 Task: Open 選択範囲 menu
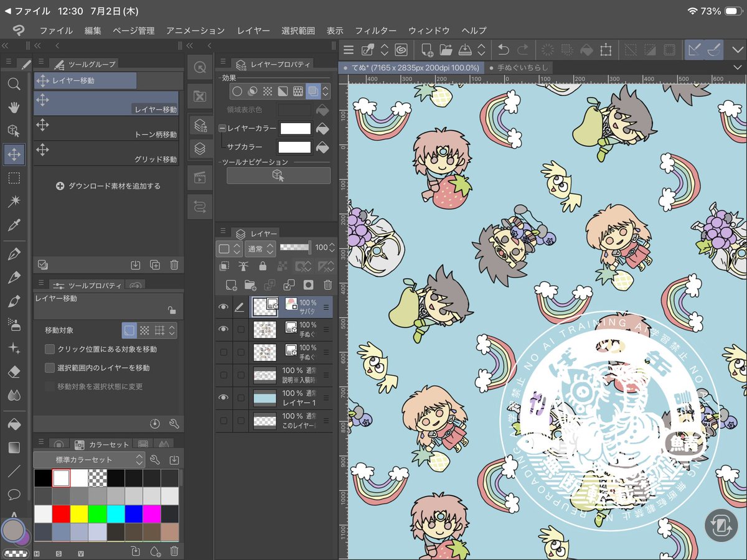click(298, 30)
